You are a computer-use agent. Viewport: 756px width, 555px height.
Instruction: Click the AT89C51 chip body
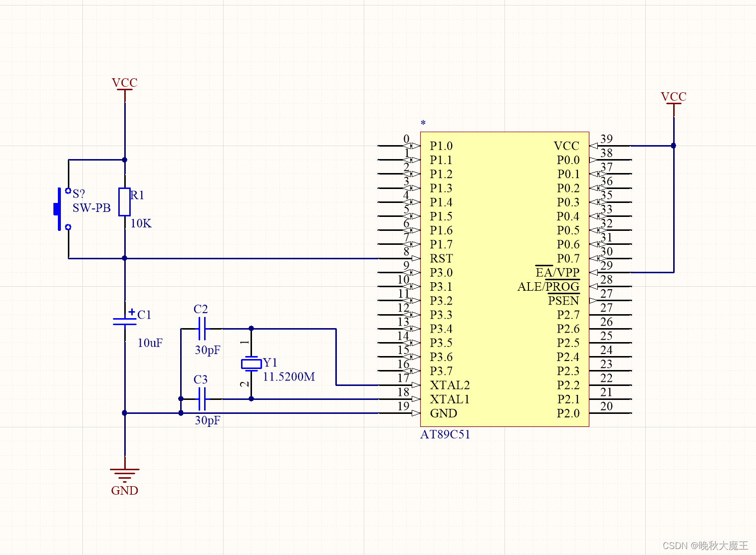coord(504,279)
